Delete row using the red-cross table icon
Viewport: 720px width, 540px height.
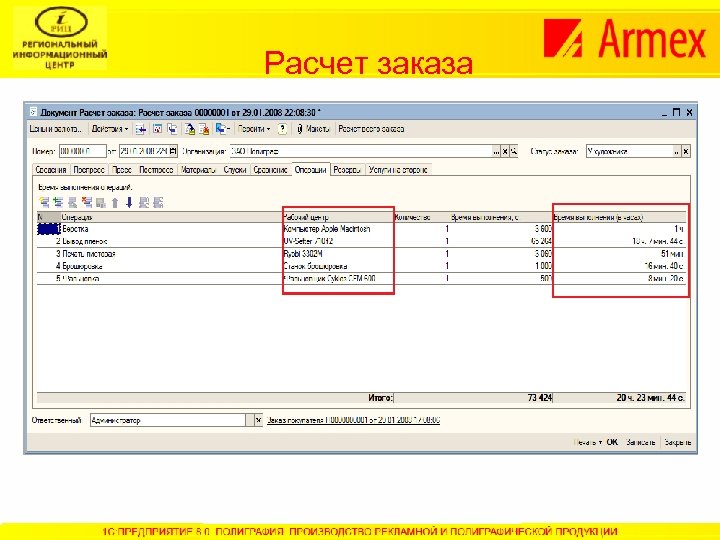tap(87, 202)
